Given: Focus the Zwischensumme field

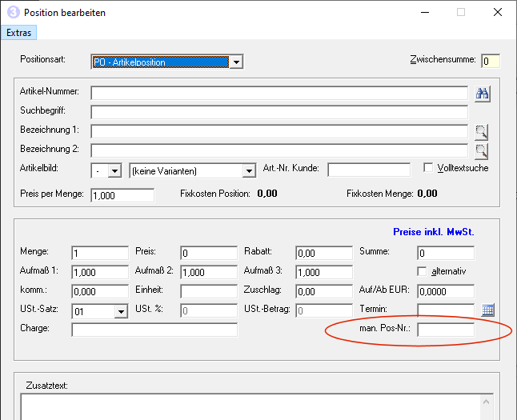Looking at the screenshot, I should click(x=491, y=61).
